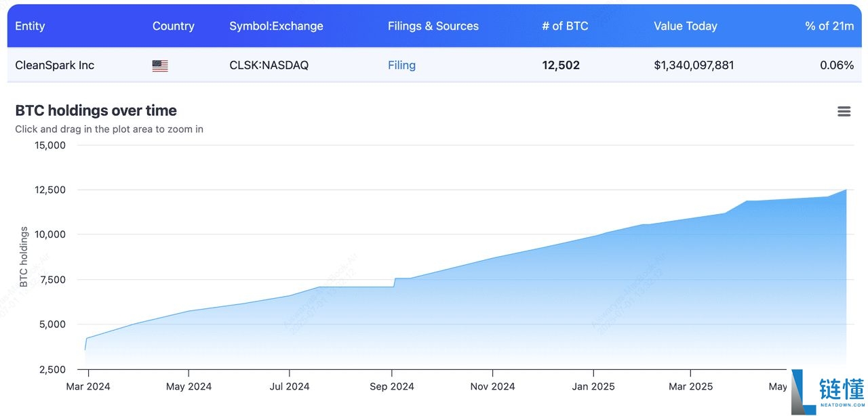Sort by Value Today column header
Viewport: 868px width, 416px height.
click(685, 26)
